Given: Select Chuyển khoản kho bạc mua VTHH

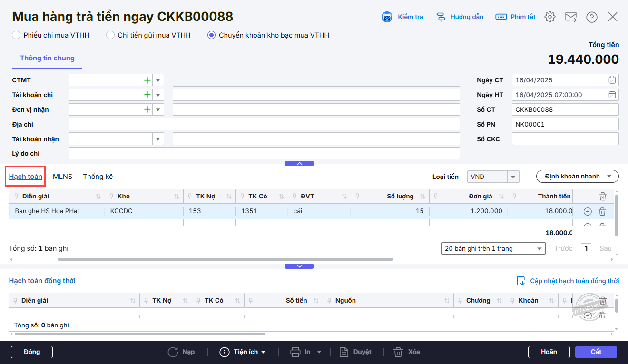Looking at the screenshot, I should [212, 35].
